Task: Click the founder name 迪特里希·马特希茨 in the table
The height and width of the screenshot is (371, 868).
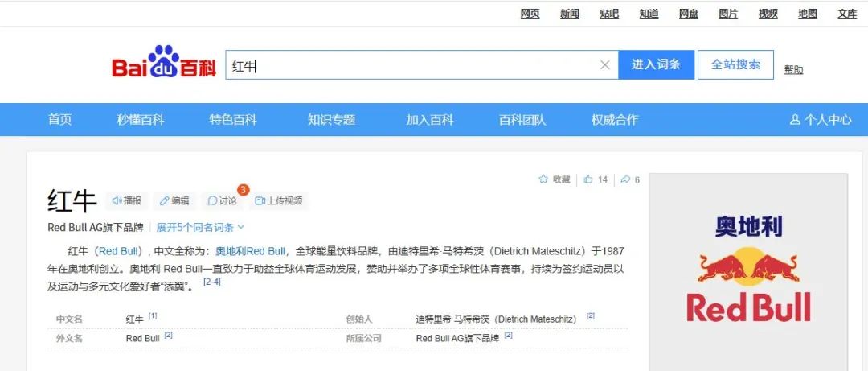Action: click(x=452, y=319)
